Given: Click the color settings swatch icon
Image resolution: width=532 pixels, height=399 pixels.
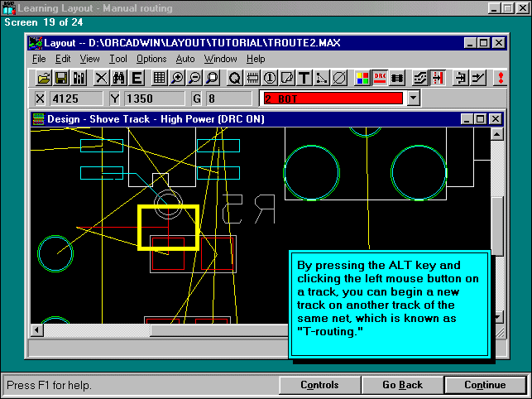Looking at the screenshot, I should click(x=362, y=78).
